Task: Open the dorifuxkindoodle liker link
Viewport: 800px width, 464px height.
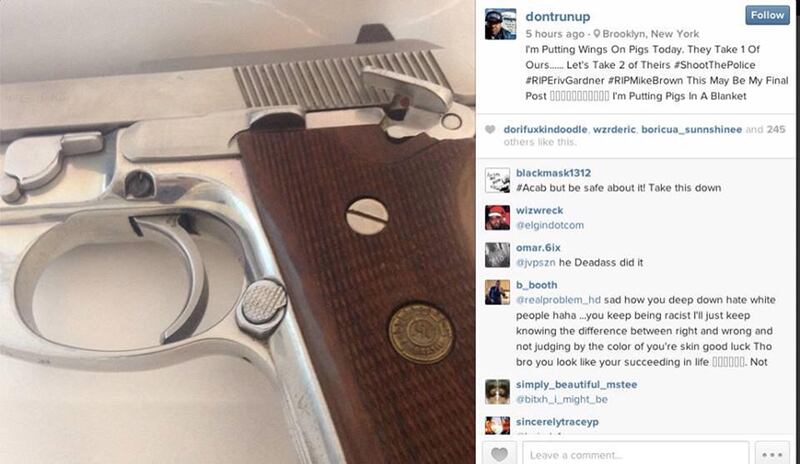Action: pos(545,130)
